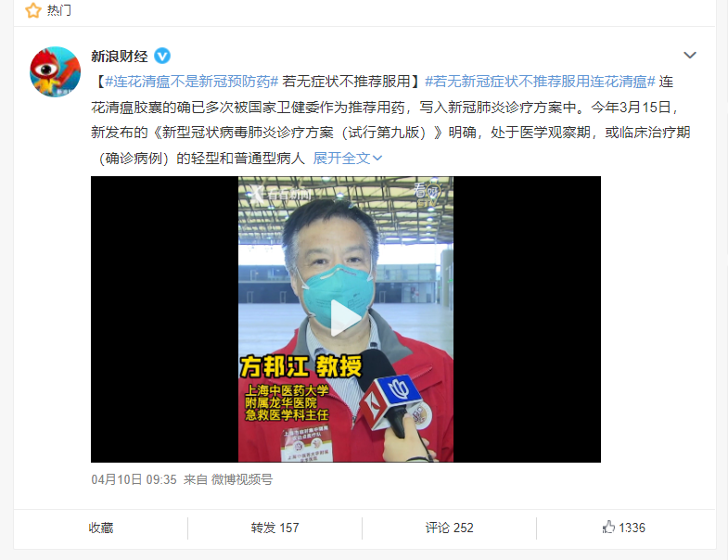The height and width of the screenshot is (560, 728).
Task: Click the like count 1336
Action: tap(632, 528)
